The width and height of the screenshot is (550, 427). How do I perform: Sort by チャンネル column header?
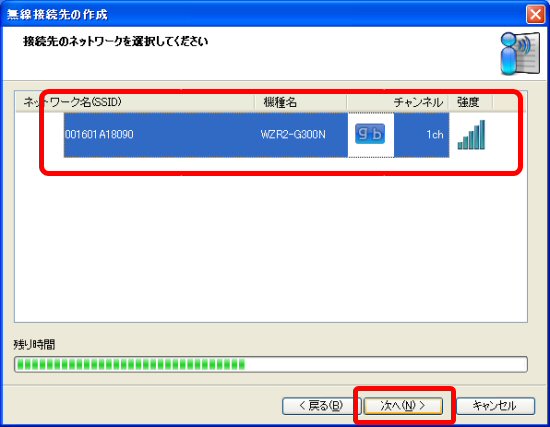397,102
